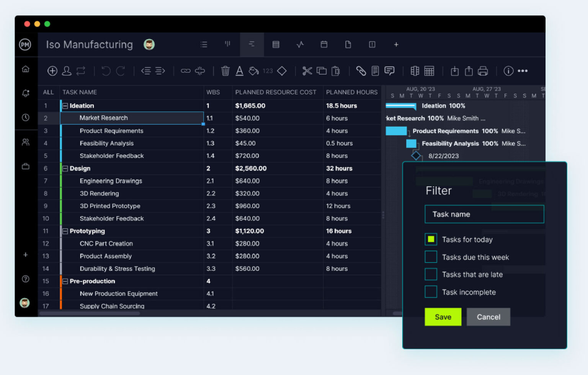Check the Tasks due this week option
The image size is (588, 375).
click(431, 257)
